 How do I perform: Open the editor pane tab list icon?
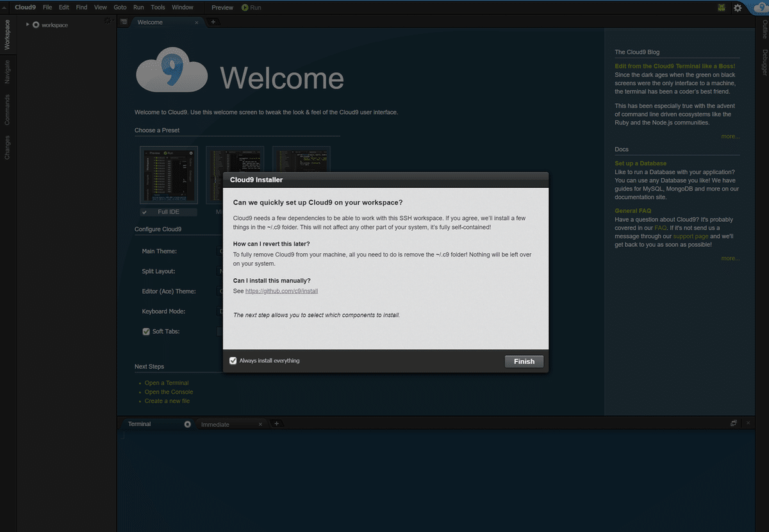click(124, 22)
